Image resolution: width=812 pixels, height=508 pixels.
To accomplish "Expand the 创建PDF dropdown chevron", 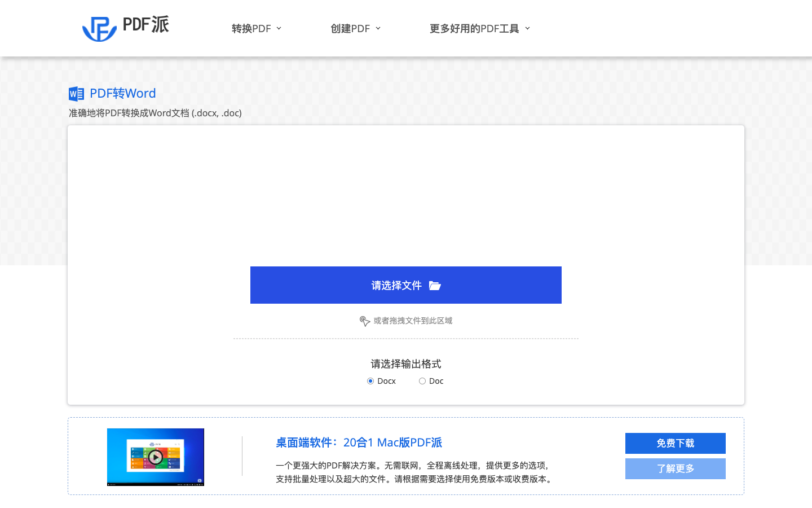I will [378, 28].
